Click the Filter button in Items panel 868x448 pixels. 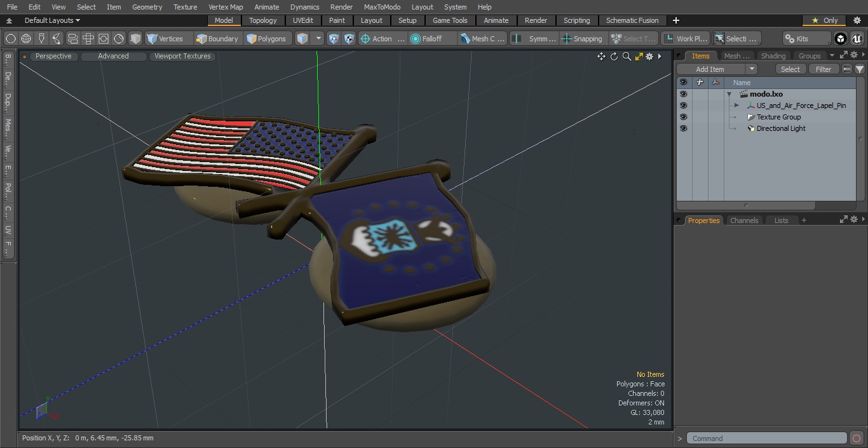(x=824, y=69)
